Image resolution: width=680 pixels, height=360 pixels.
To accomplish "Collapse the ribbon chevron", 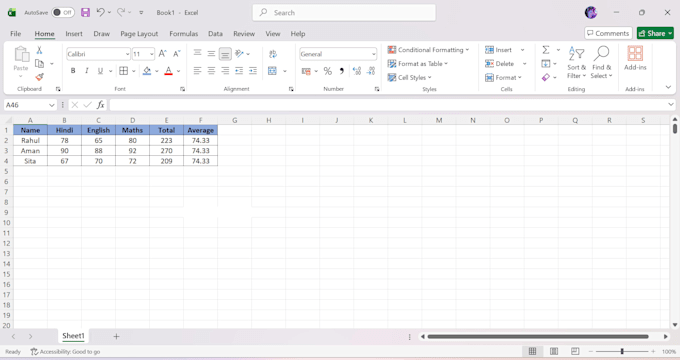I will [x=668, y=87].
